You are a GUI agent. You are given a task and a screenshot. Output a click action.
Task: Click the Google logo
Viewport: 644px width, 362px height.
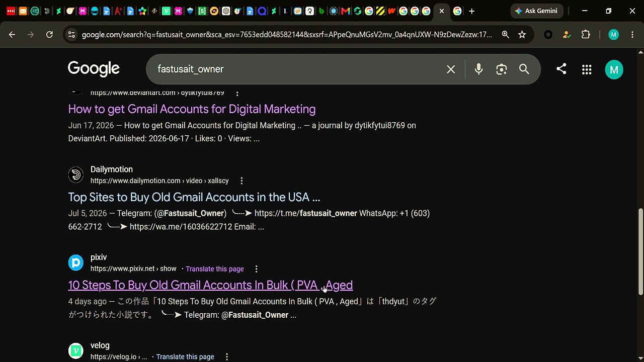pos(94,69)
